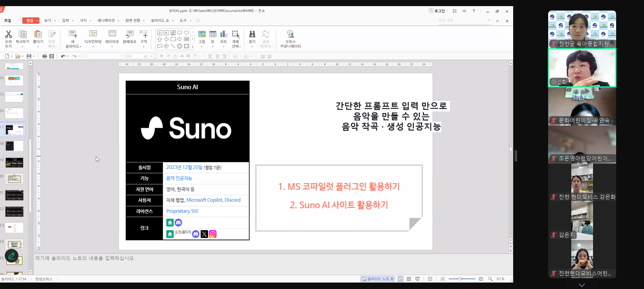Click the Paste (붙이기) clipboard icon
This screenshot has height=289, width=644.
[38, 34]
